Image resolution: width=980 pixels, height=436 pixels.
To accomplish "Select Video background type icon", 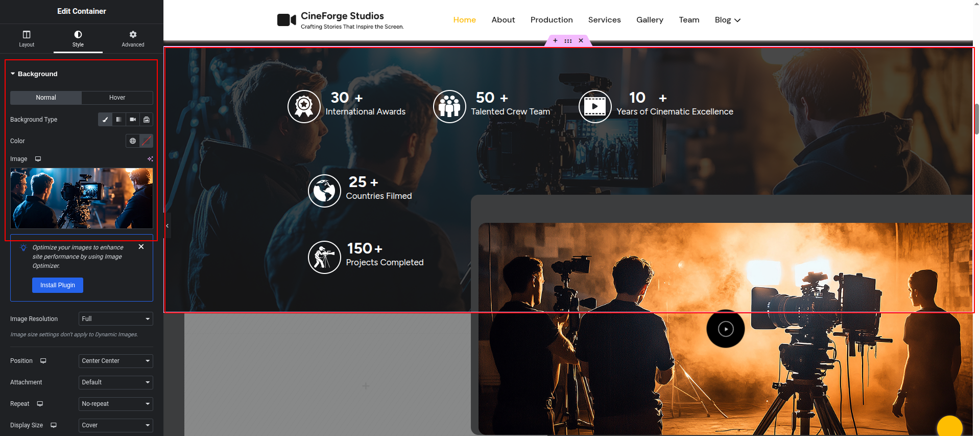I will coord(133,120).
